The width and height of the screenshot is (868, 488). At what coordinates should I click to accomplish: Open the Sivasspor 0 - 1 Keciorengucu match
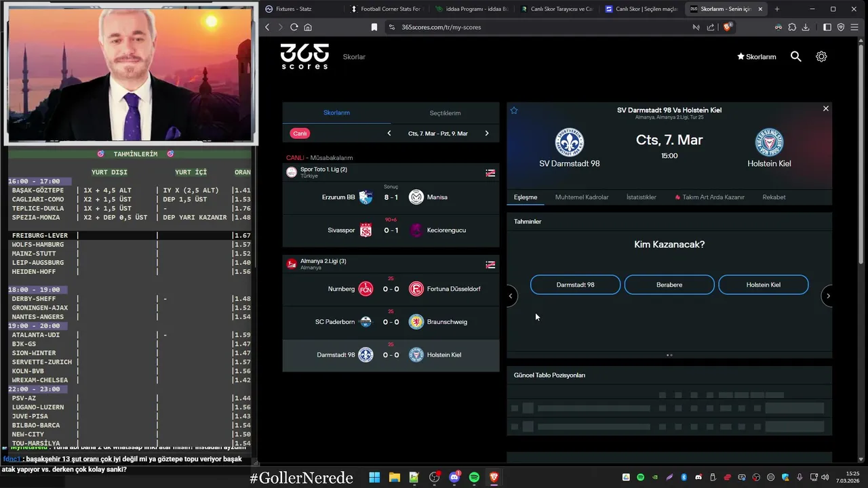tap(391, 230)
